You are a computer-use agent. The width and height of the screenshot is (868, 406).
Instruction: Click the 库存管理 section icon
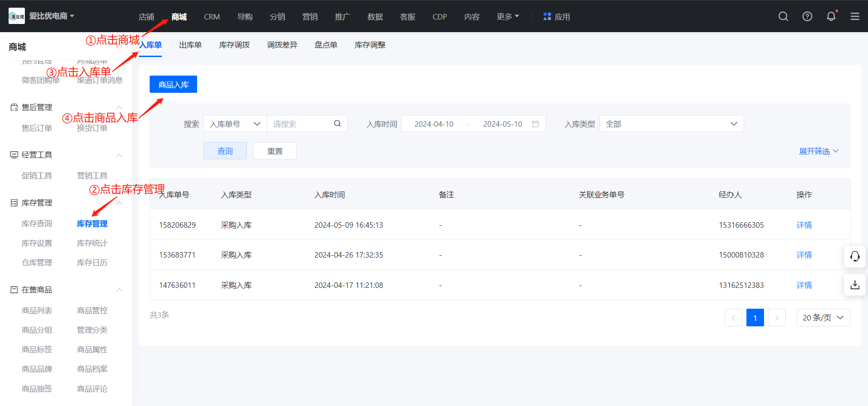14,203
